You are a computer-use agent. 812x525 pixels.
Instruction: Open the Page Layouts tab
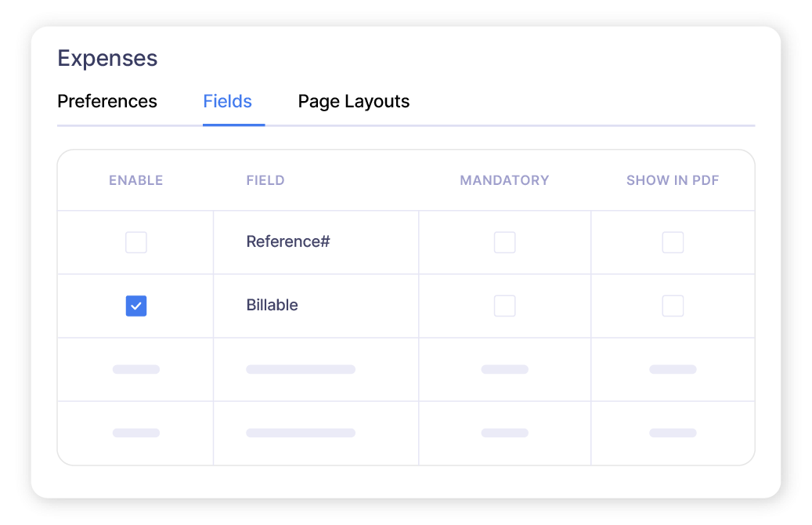(x=353, y=101)
